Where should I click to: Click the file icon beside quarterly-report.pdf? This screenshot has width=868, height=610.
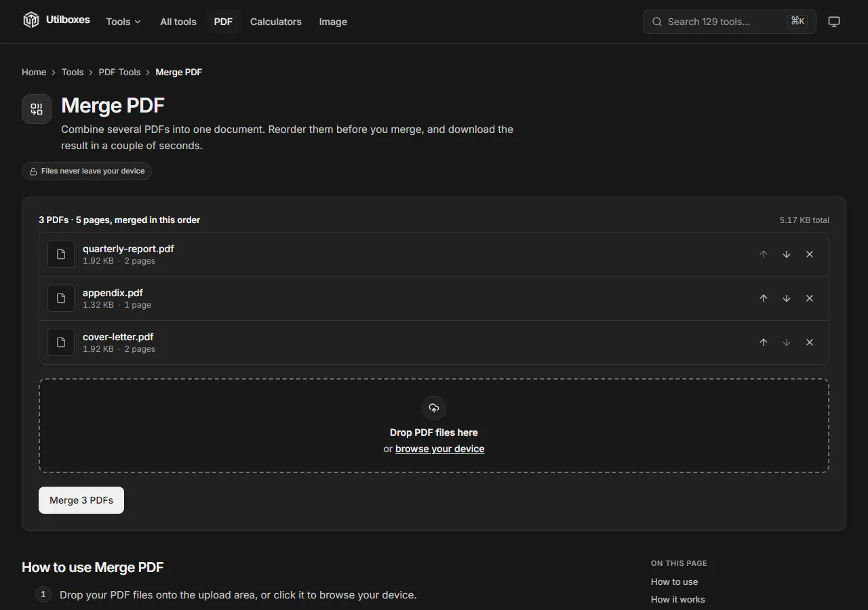tap(61, 254)
